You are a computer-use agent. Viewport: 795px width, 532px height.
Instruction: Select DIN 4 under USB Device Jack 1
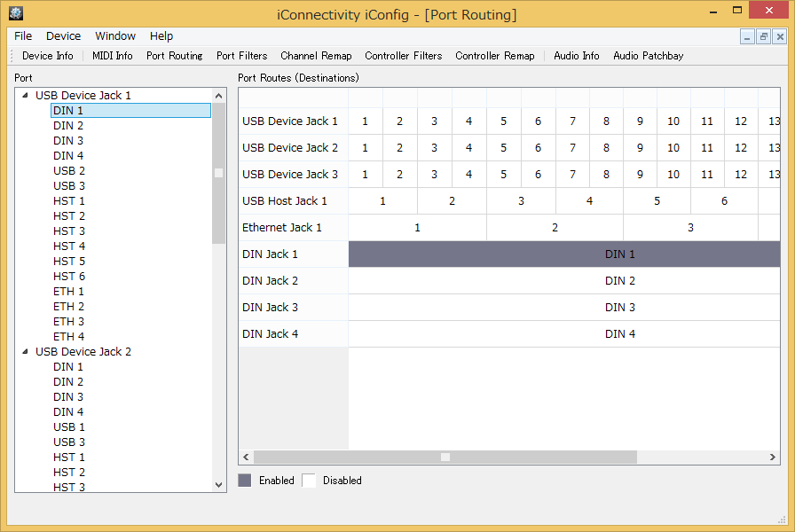pos(68,156)
